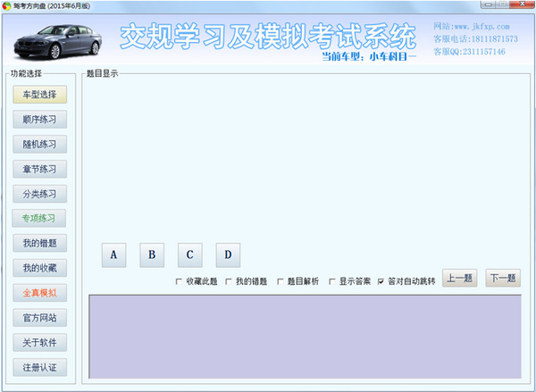Close the application window
The width and height of the screenshot is (536, 392).
(522, 4)
